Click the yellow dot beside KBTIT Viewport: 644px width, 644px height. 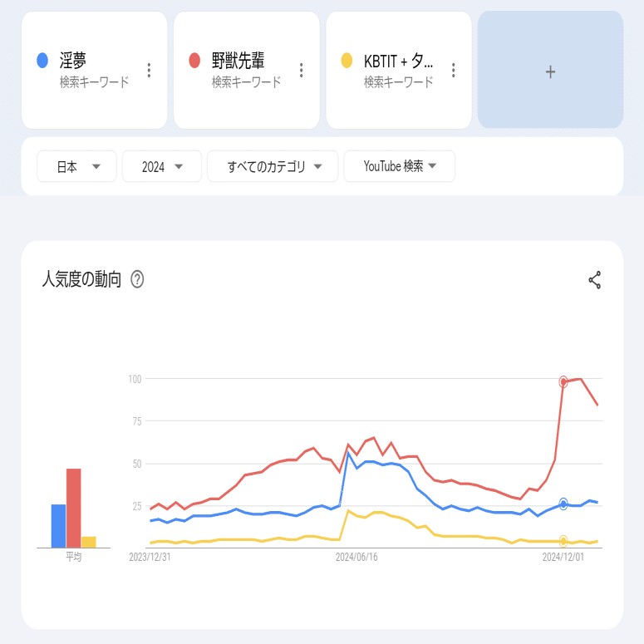347,60
